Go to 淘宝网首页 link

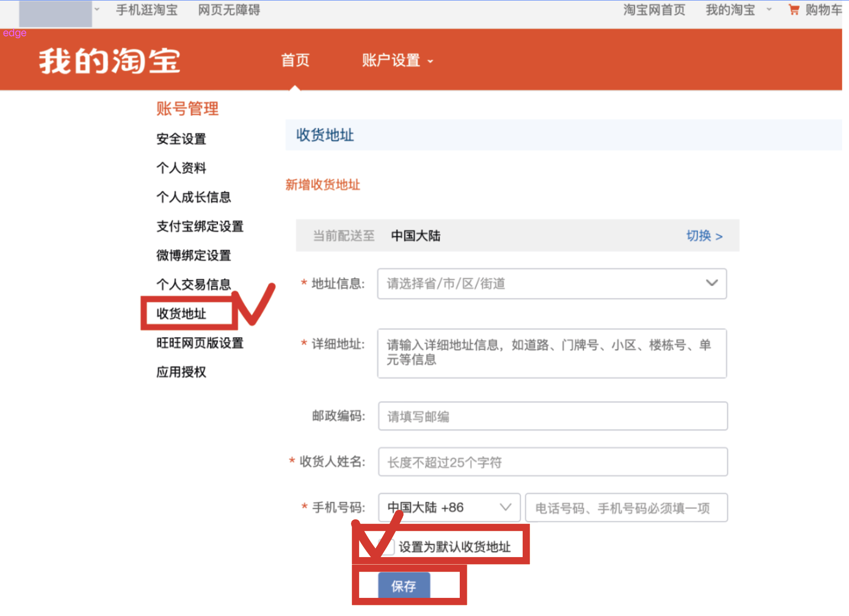(x=654, y=10)
